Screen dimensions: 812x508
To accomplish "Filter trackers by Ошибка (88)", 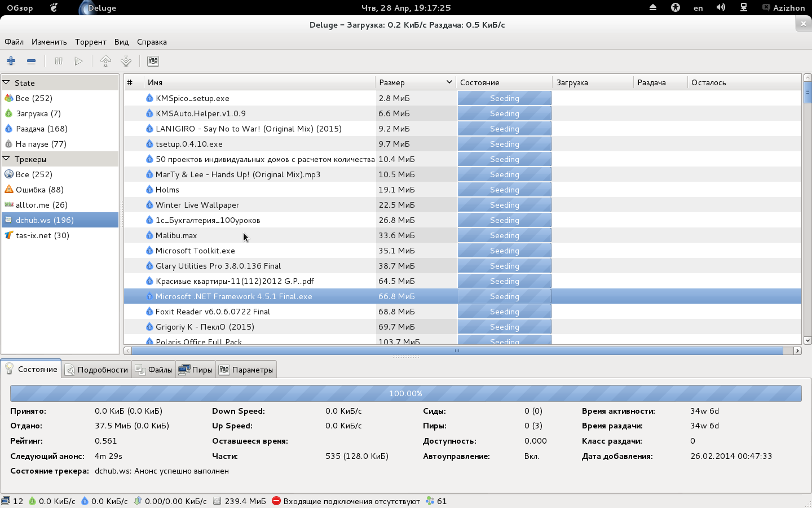I will click(60, 190).
